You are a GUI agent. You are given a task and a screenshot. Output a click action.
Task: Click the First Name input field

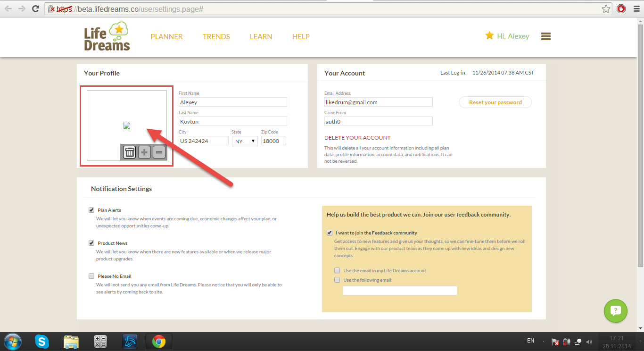pyautogui.click(x=232, y=102)
